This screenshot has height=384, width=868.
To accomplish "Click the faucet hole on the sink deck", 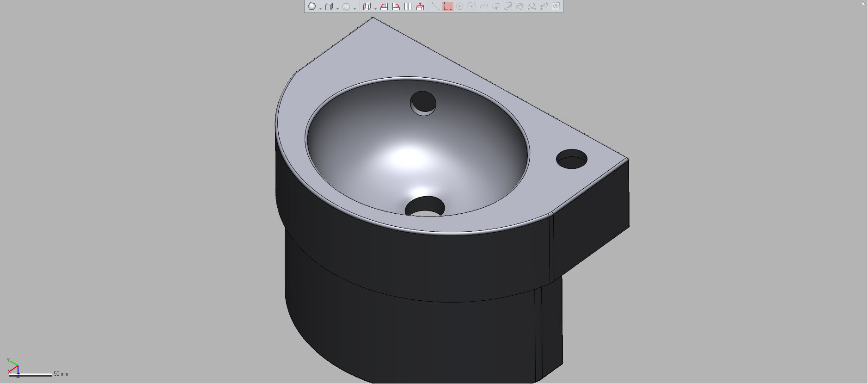I will pos(572,159).
